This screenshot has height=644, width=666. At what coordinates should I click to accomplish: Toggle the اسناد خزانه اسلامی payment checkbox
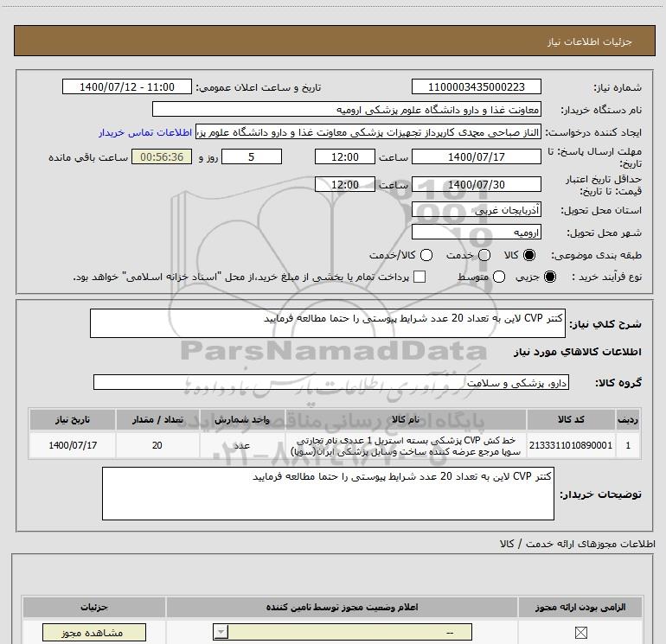pyautogui.click(x=420, y=277)
